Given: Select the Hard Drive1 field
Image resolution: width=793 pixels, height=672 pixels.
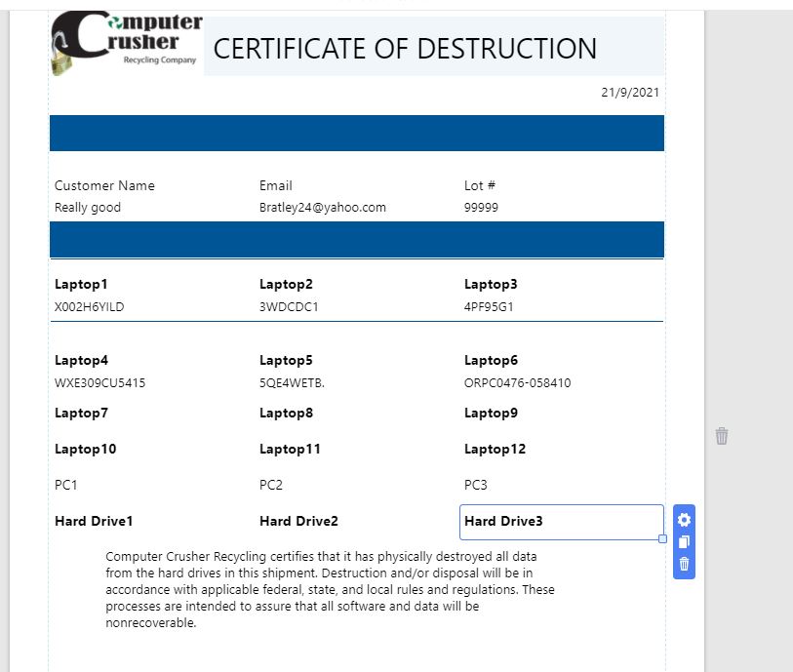Looking at the screenshot, I should (x=94, y=522).
